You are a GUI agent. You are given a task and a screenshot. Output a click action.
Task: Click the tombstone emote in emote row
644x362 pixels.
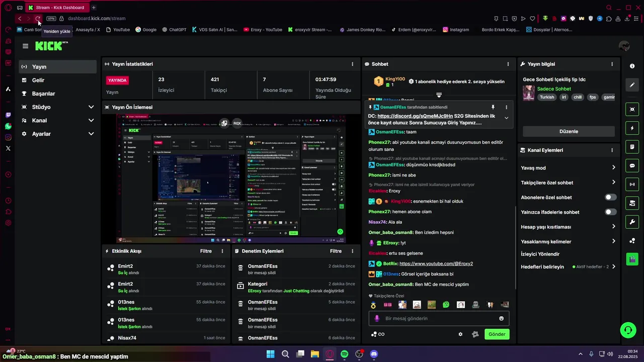point(475,305)
